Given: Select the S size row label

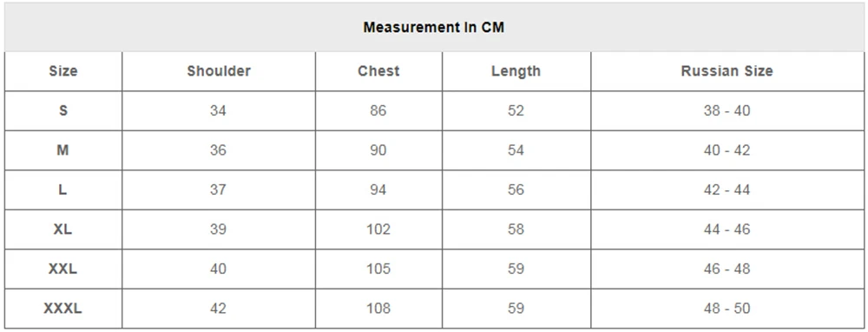Looking at the screenshot, I should tap(63, 111).
